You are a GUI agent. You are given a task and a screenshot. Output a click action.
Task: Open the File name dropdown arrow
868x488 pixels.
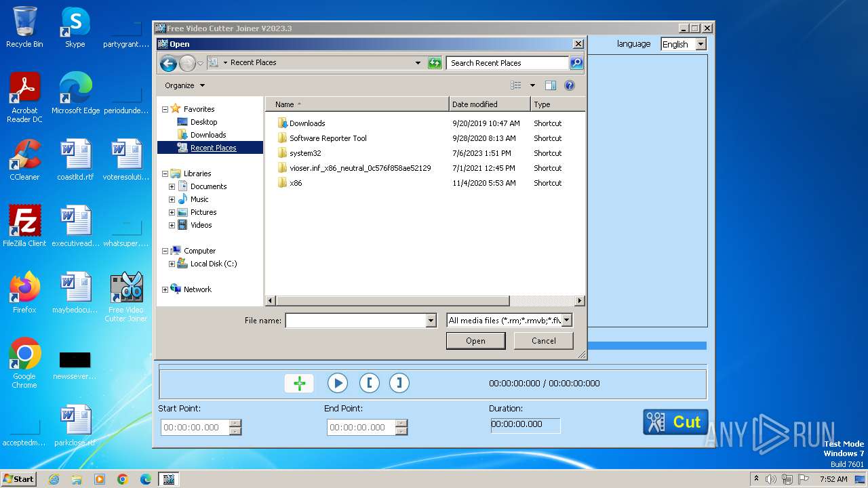431,321
